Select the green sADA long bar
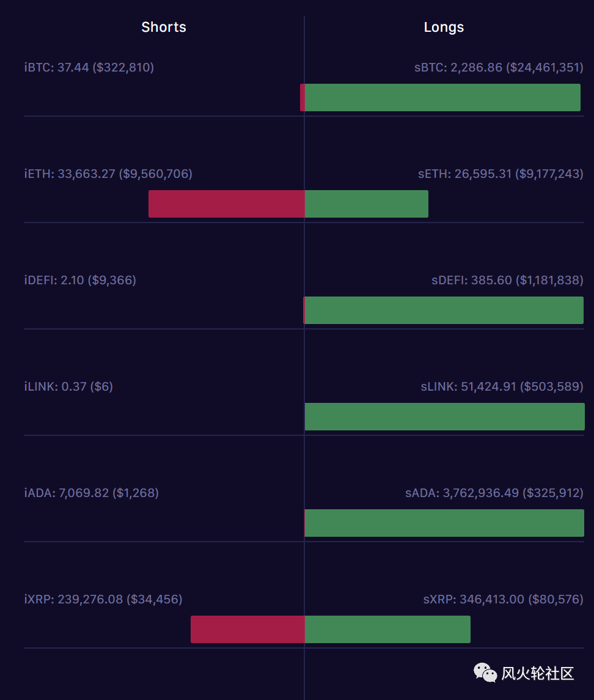This screenshot has height=700, width=594. tap(444, 523)
